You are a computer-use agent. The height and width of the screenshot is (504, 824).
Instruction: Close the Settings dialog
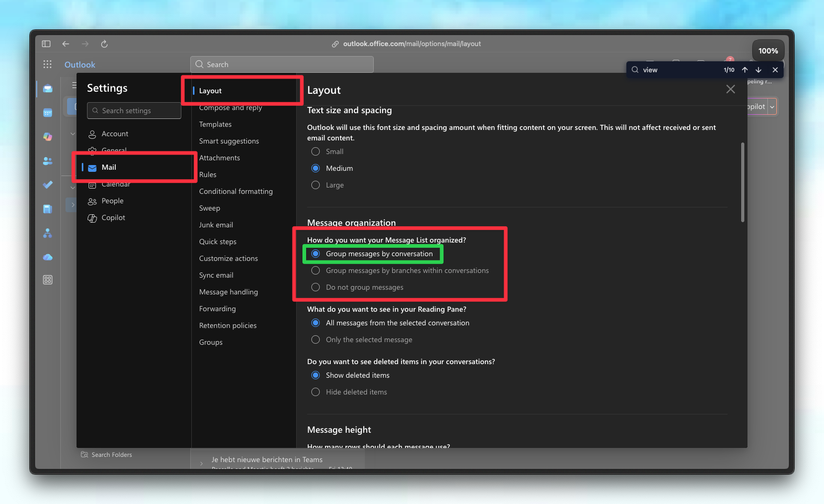point(731,90)
